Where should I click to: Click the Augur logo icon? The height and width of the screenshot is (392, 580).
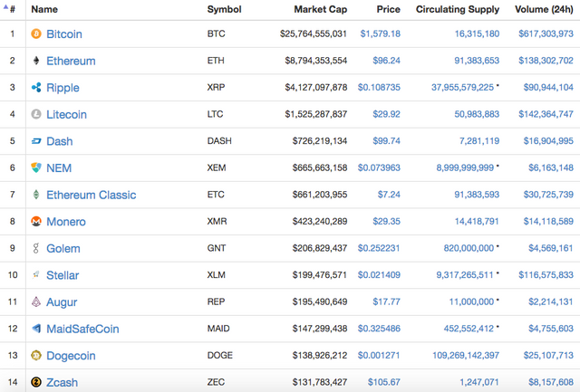click(x=36, y=301)
